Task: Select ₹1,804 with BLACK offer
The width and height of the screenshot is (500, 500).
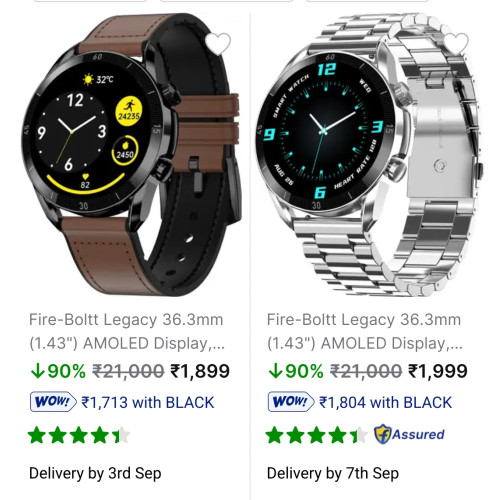Action: (x=385, y=402)
